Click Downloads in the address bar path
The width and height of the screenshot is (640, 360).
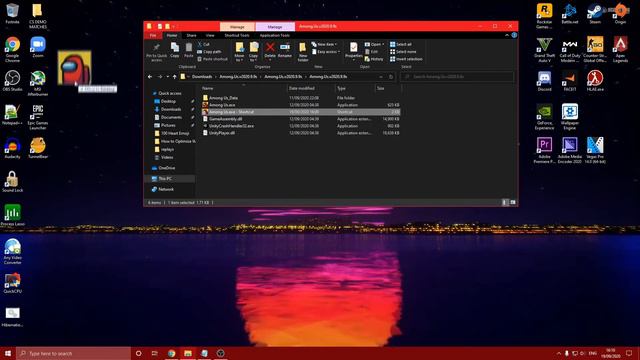[x=202, y=77]
